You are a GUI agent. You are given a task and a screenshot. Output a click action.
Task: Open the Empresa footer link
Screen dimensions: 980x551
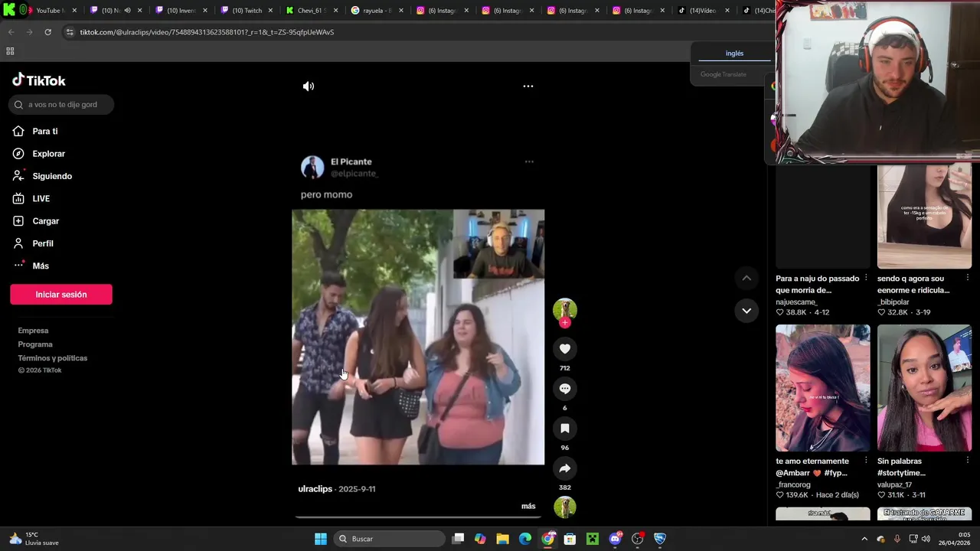(33, 331)
